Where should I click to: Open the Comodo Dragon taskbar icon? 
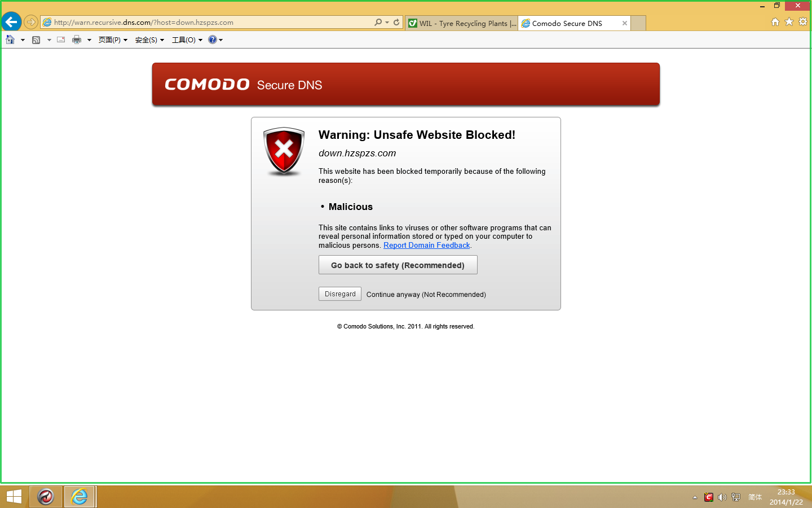[x=46, y=497]
